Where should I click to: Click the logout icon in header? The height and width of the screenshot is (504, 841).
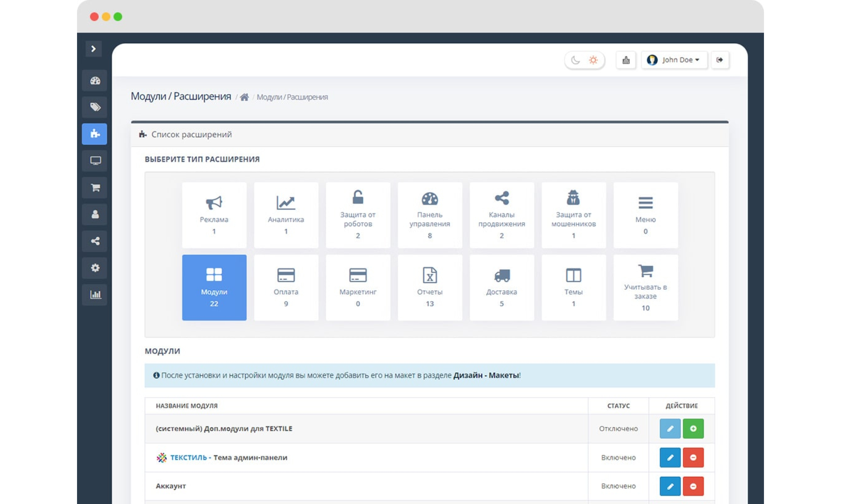click(x=719, y=60)
